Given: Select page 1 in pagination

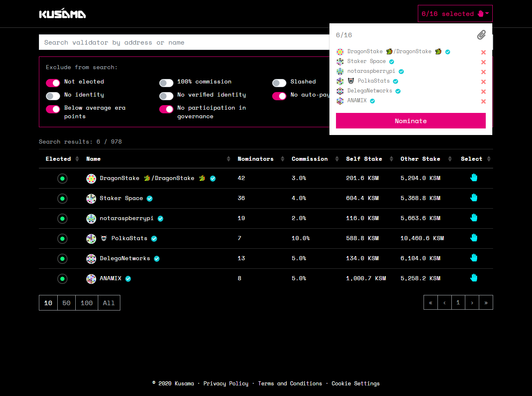Looking at the screenshot, I should [458, 302].
